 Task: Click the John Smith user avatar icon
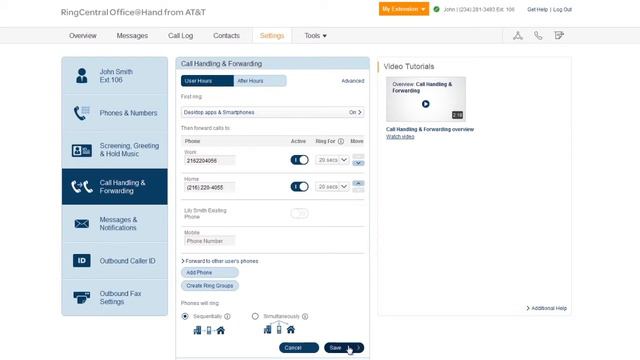(x=82, y=76)
